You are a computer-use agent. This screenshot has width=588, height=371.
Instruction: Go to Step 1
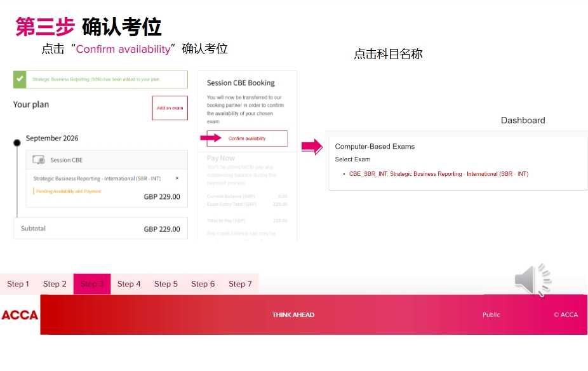pos(18,284)
